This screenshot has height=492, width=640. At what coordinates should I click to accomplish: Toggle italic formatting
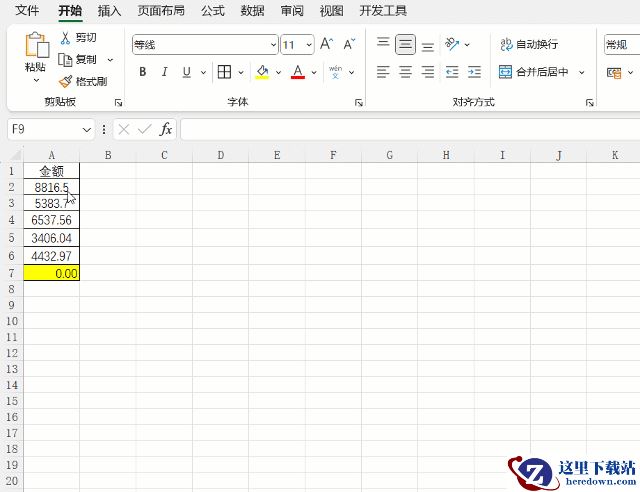coord(165,72)
